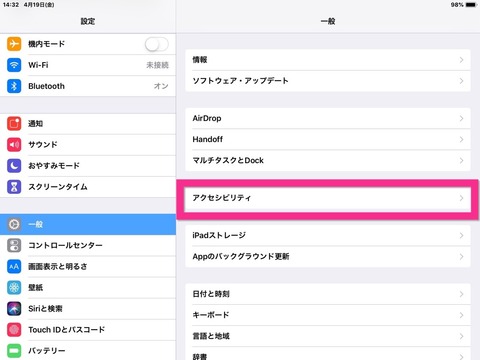Viewport: 480px width, 360px height.
Task: Open chevron on 情報 row
Action: click(x=461, y=60)
